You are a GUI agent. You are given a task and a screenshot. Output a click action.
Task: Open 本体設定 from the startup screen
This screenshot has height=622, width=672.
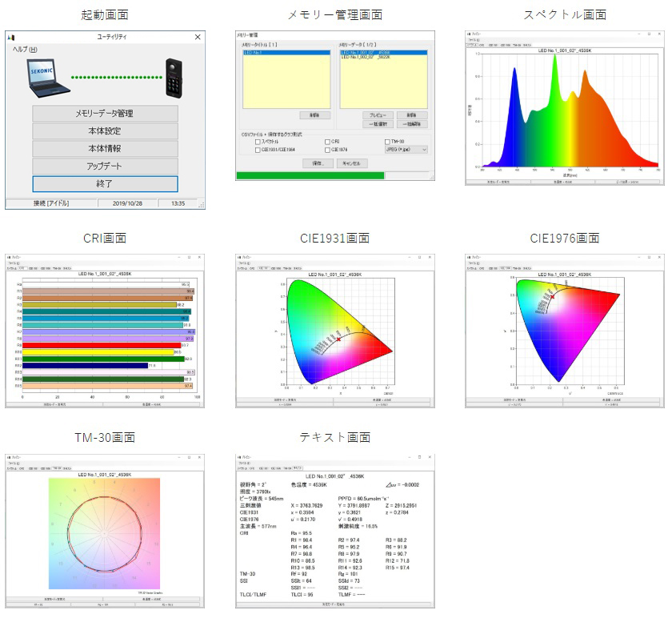click(x=105, y=131)
